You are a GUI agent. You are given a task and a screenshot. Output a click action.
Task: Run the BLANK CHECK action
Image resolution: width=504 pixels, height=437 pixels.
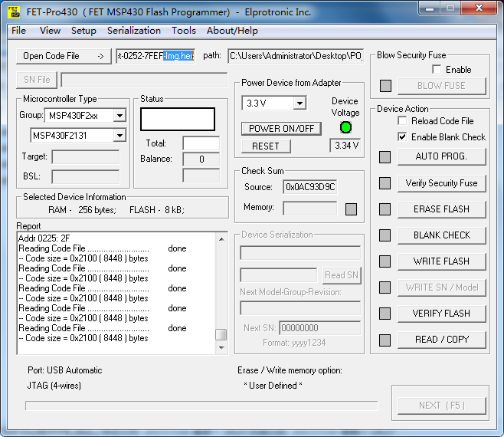[441, 235]
